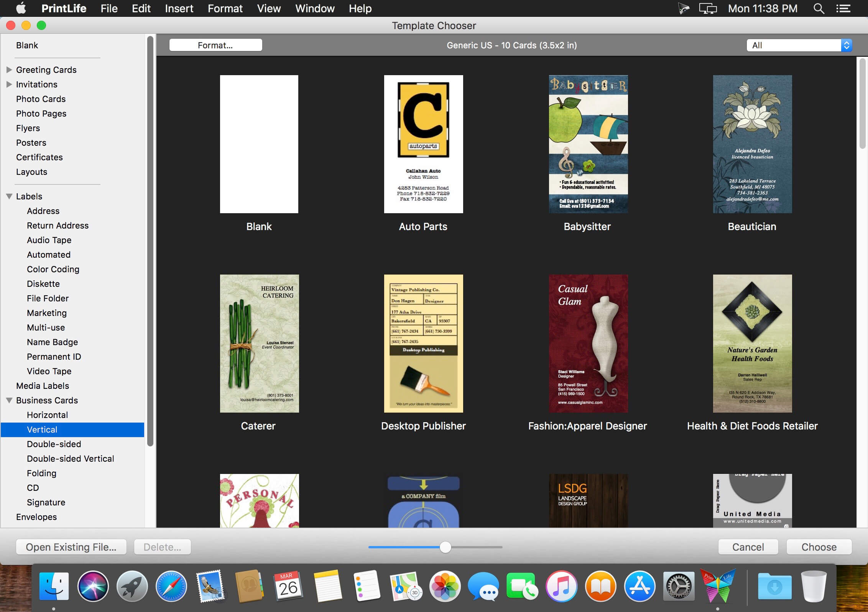
Task: Open Notes app in the dock
Action: click(x=328, y=586)
